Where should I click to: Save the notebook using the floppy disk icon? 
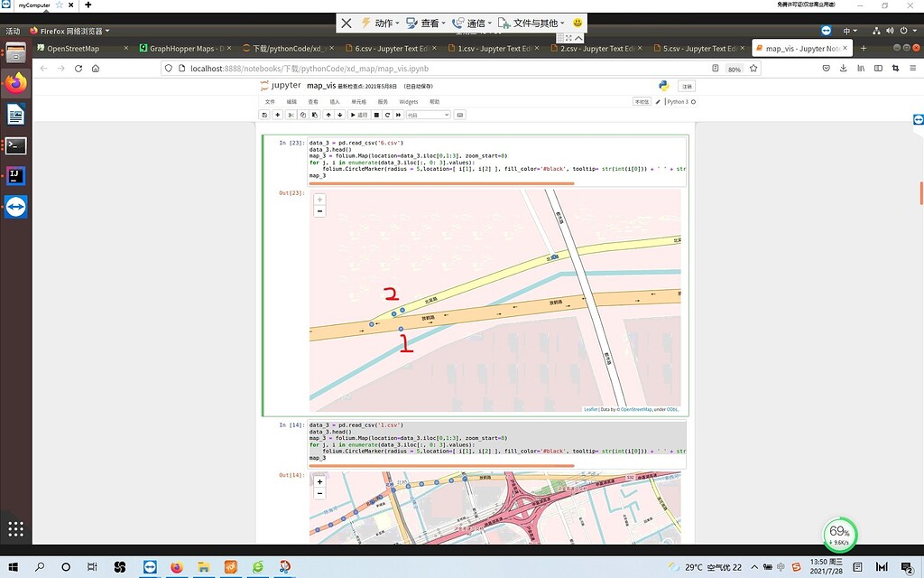click(x=264, y=115)
